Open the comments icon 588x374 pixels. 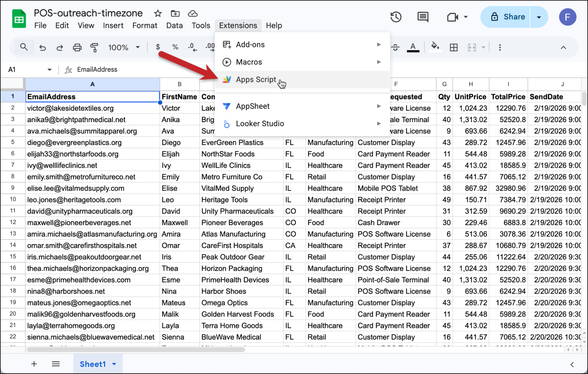click(x=423, y=17)
